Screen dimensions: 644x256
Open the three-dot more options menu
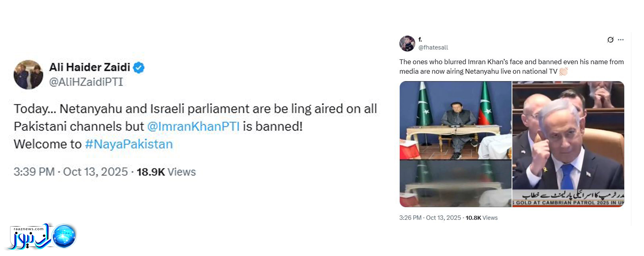pyautogui.click(x=621, y=40)
